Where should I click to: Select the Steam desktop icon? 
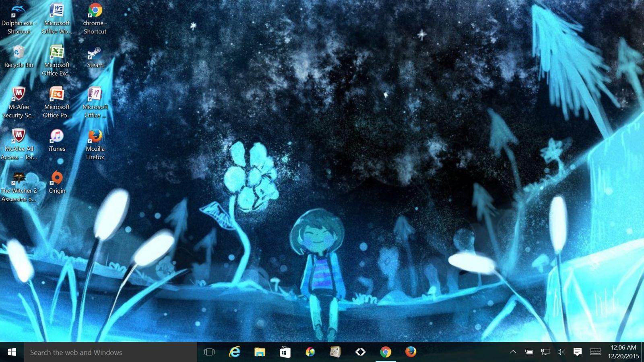[95, 57]
